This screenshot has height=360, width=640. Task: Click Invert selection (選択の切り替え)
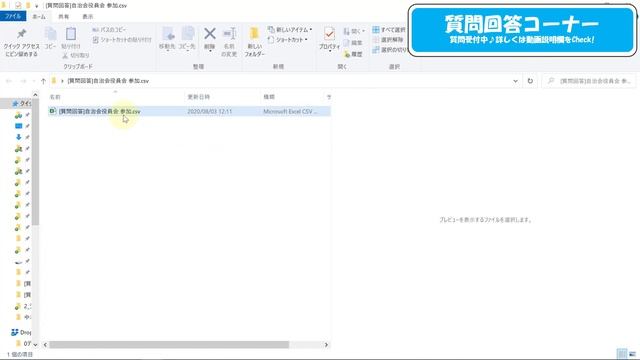390,49
